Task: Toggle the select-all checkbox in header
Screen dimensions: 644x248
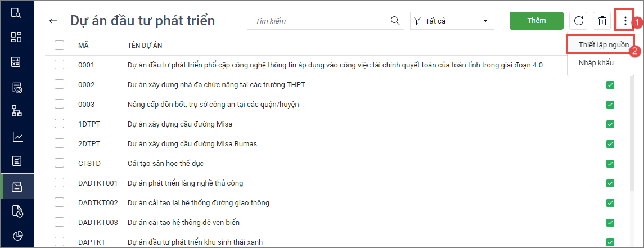Action: click(x=60, y=45)
